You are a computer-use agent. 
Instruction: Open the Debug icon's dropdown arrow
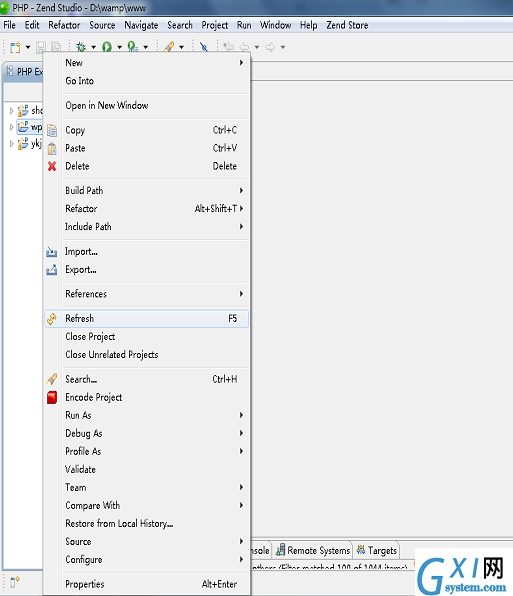click(x=93, y=47)
